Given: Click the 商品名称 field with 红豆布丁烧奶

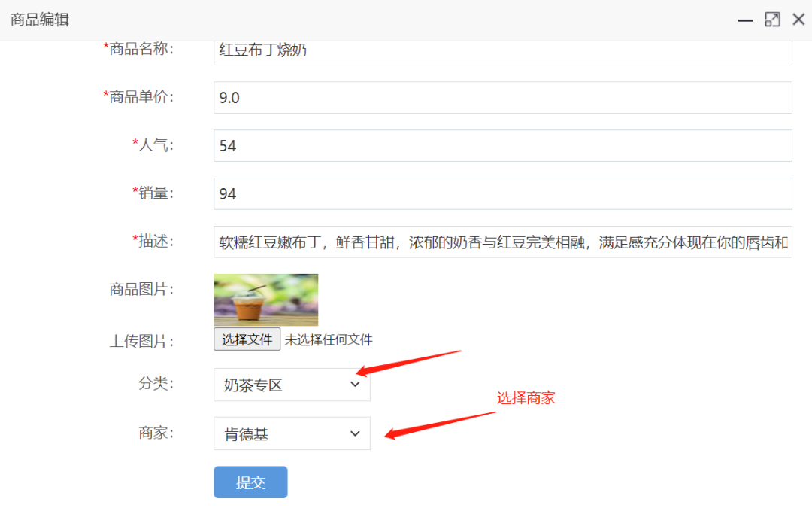Looking at the screenshot, I should pyautogui.click(x=502, y=53).
